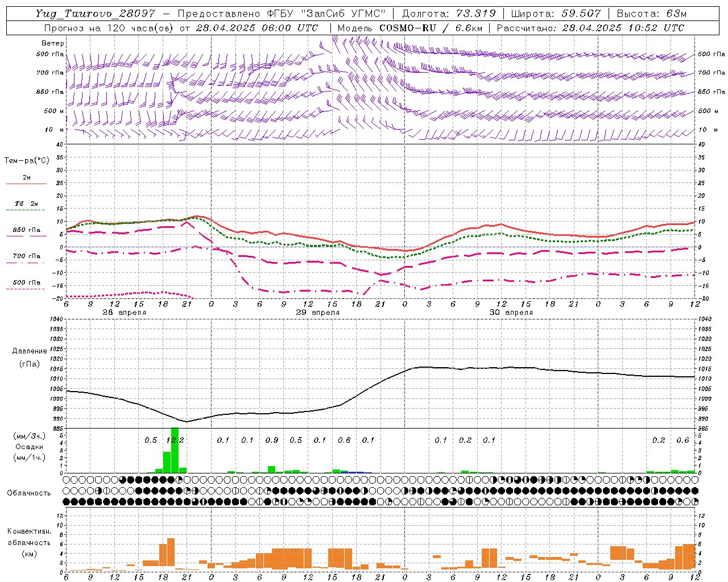Click the "Облачность" cloudiness label
728x582 pixels.
[x=29, y=493]
